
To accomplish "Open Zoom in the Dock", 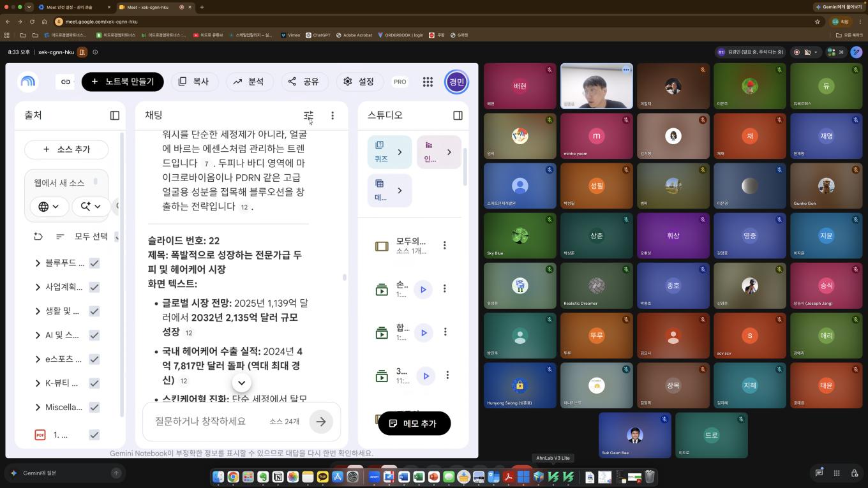I will 374,477.
